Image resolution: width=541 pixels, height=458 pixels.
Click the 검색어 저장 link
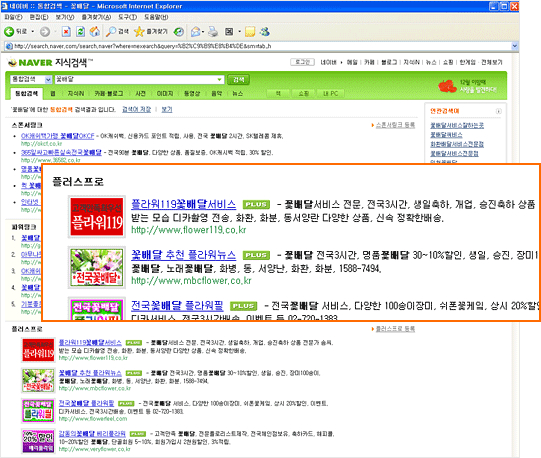coord(136,109)
